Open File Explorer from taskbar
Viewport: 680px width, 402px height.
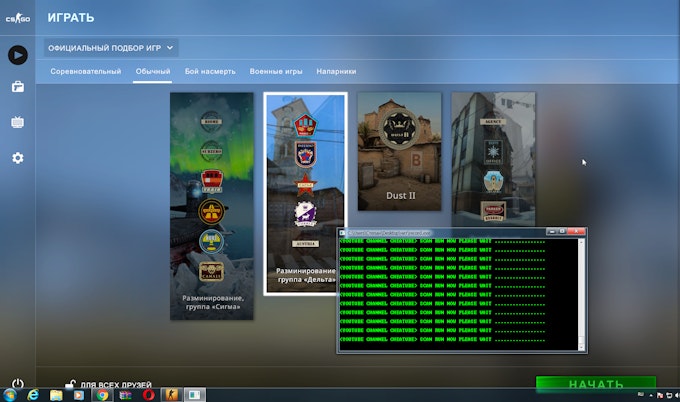click(x=56, y=395)
